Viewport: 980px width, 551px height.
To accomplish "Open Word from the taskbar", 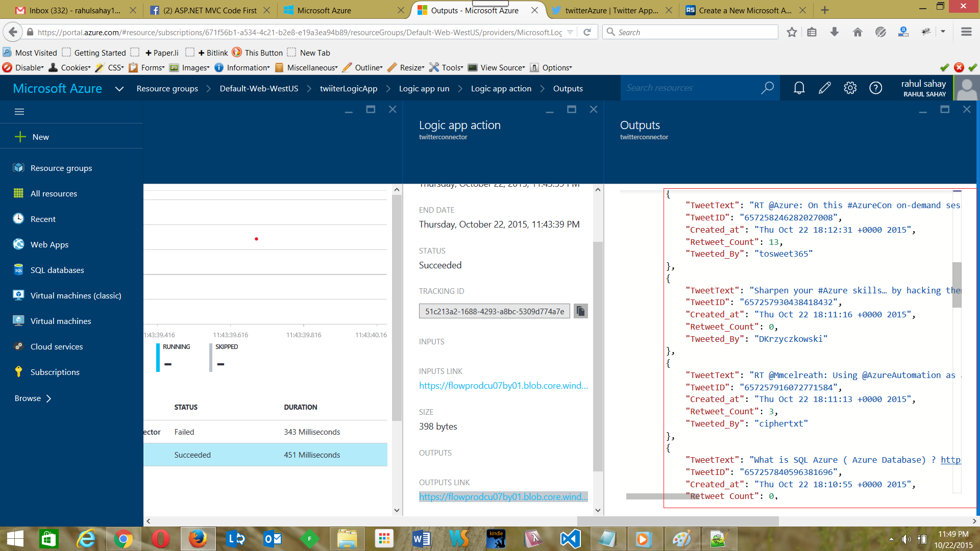I will point(422,539).
